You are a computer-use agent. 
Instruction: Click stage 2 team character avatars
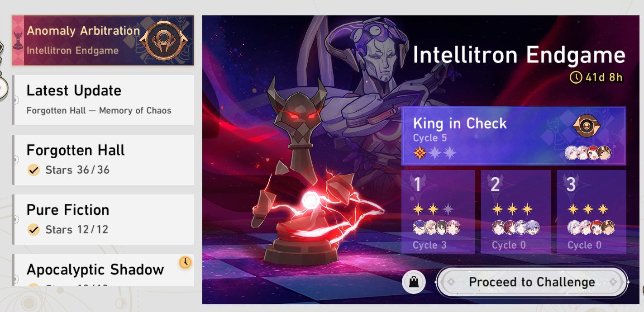click(x=515, y=227)
